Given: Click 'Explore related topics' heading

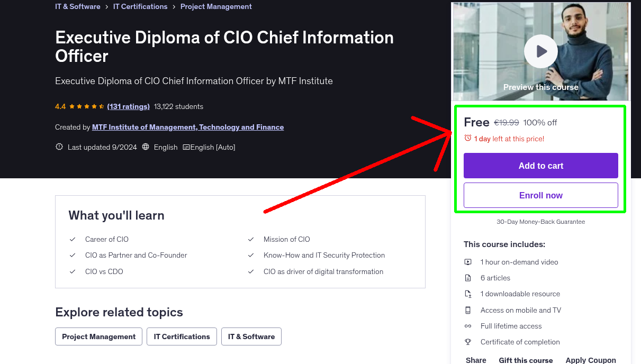Looking at the screenshot, I should tap(119, 312).
